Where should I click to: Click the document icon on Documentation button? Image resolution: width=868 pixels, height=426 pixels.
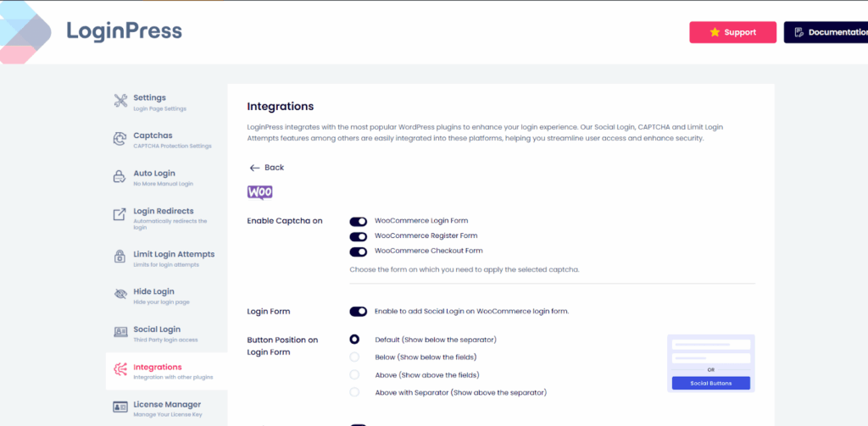point(798,32)
